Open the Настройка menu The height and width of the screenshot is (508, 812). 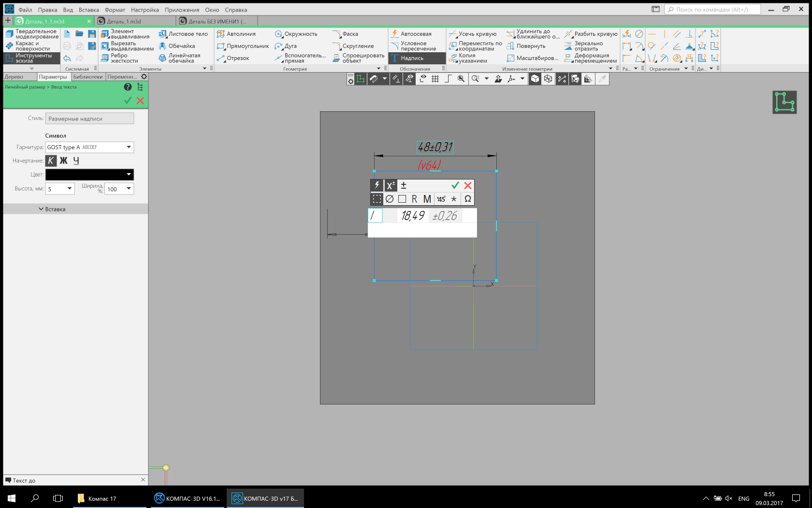pos(145,10)
